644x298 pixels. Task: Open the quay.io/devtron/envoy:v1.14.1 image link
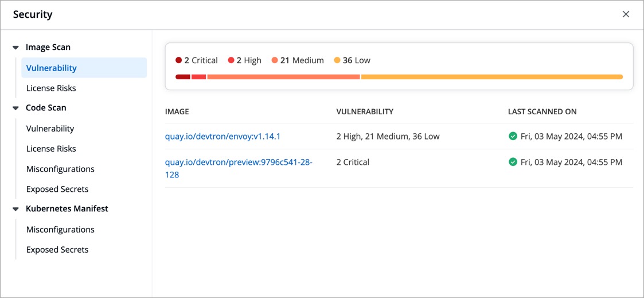click(223, 137)
